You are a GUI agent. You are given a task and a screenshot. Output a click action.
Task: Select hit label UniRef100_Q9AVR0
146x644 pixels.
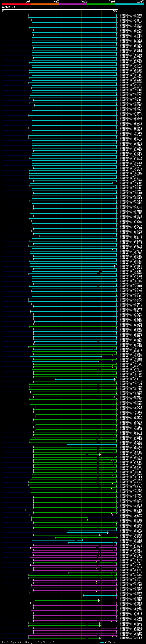[x=131, y=37]
